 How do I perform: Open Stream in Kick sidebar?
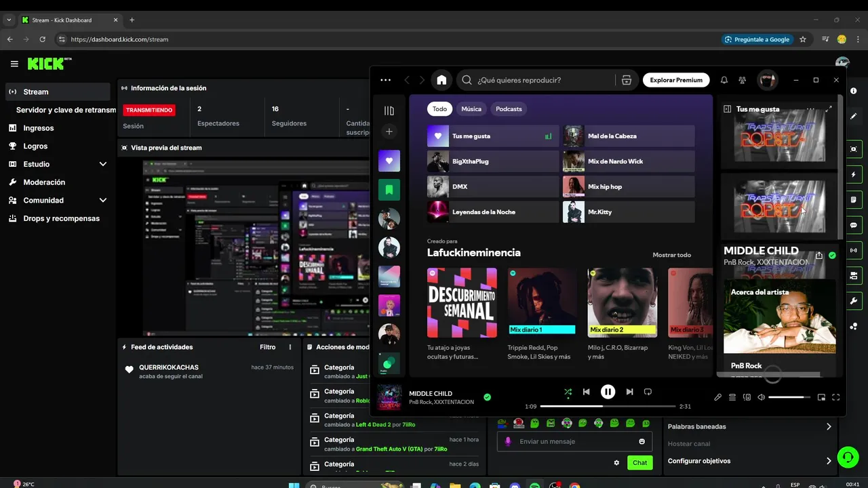click(58, 91)
